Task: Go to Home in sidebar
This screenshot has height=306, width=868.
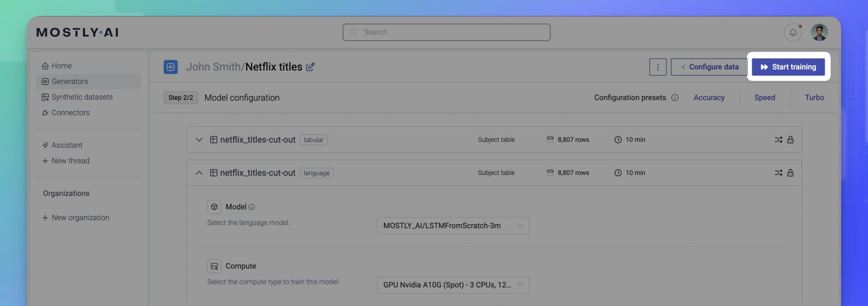Action: [89, 66]
